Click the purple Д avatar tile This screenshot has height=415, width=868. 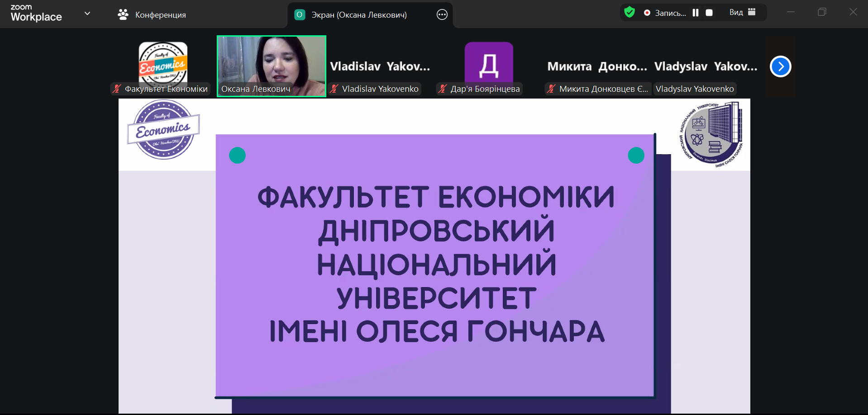(x=489, y=62)
